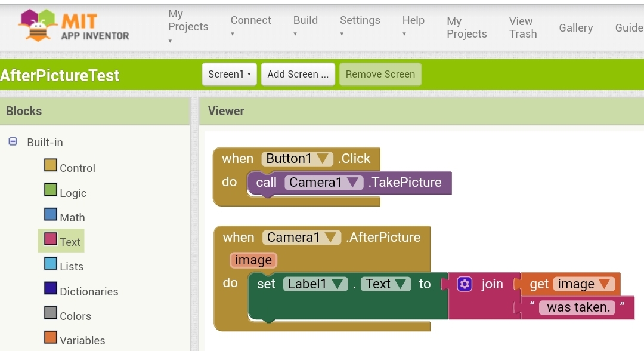Select the Logic blocks category icon

[x=51, y=190]
